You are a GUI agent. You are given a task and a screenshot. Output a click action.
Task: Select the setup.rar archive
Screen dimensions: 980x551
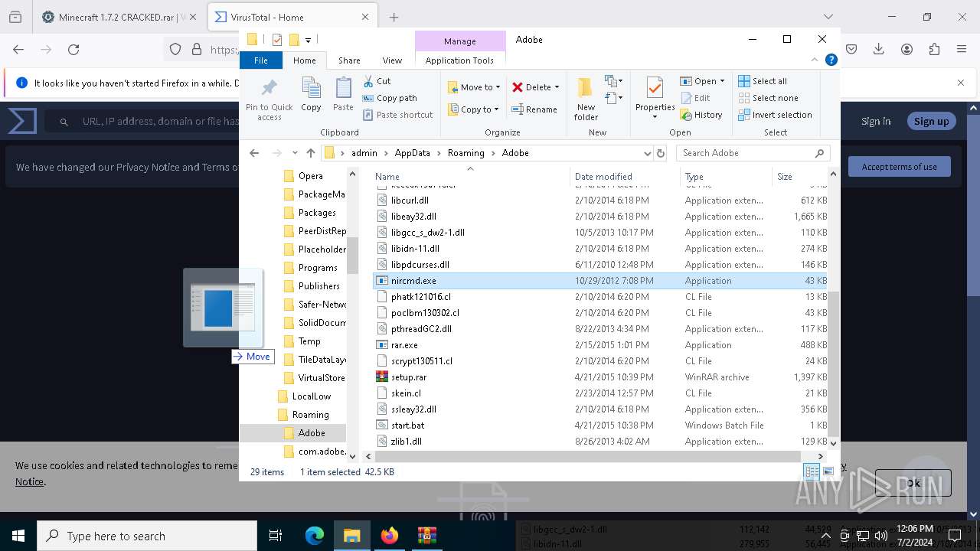click(x=601, y=377)
